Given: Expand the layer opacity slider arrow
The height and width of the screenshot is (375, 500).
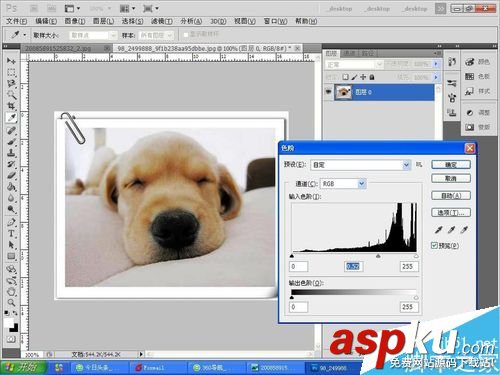Looking at the screenshot, I should point(436,64).
